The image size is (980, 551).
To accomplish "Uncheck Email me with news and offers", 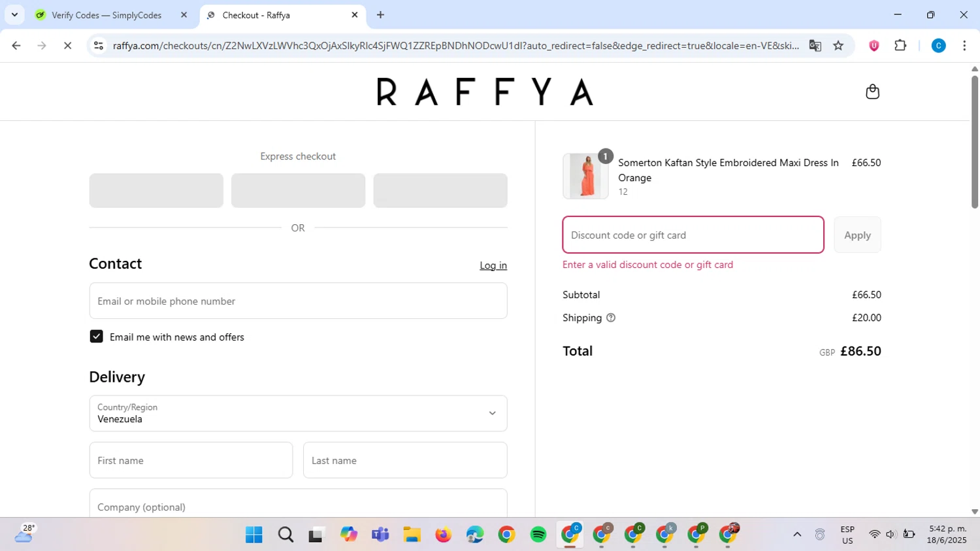I will (96, 337).
